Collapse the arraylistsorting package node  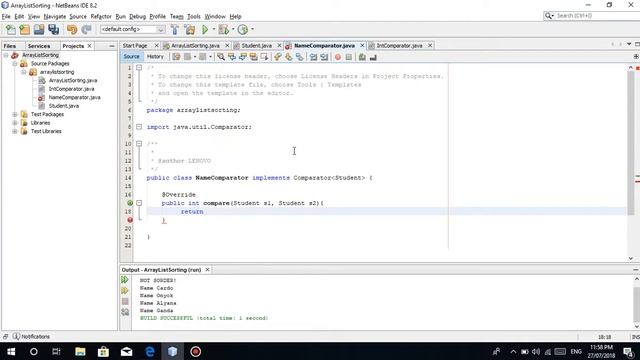(x=24, y=72)
